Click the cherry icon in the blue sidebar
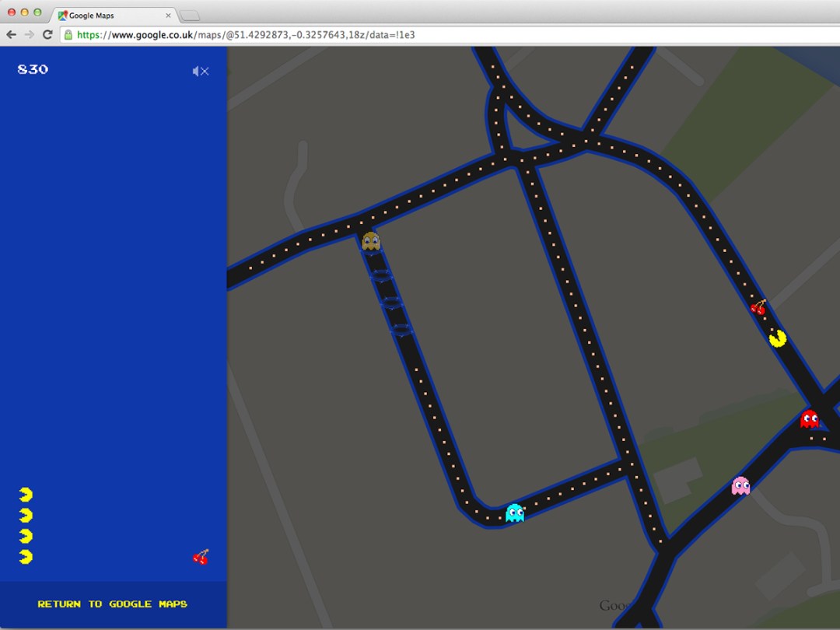 click(201, 557)
